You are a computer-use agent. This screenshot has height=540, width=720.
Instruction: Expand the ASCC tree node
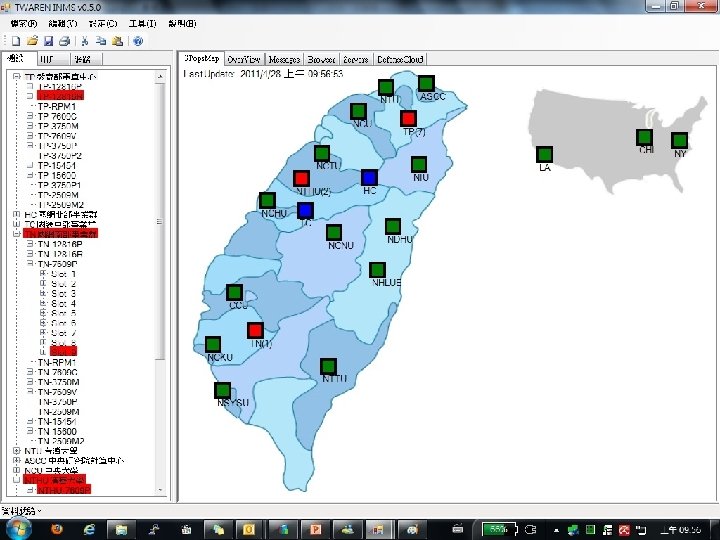point(17,460)
